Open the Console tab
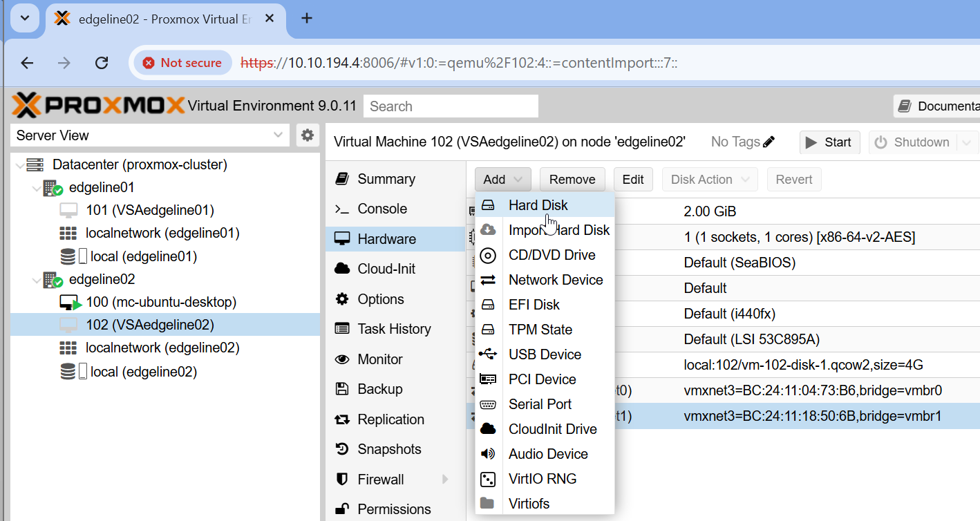The width and height of the screenshot is (980, 521). [395, 209]
